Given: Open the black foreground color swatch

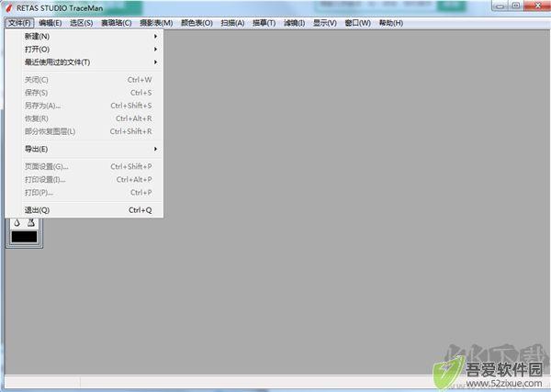Looking at the screenshot, I should coord(24,237).
